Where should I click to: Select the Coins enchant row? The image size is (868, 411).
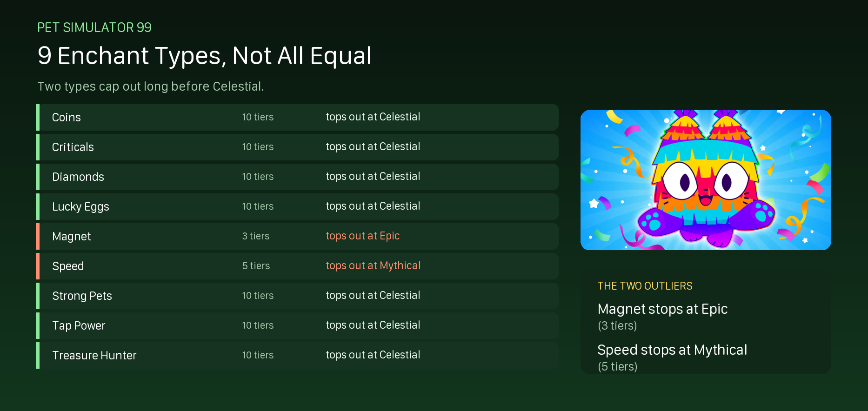pyautogui.click(x=297, y=117)
